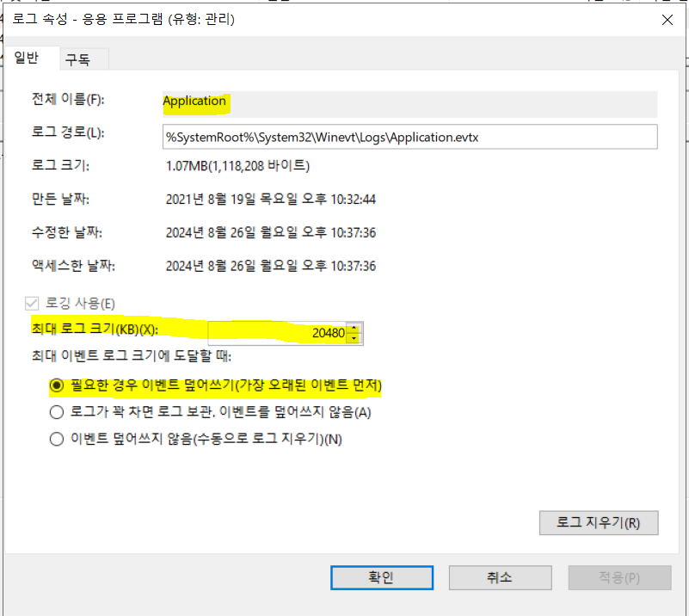Click the 로그 지우기(R) button
The image size is (689, 616).
pos(599,523)
